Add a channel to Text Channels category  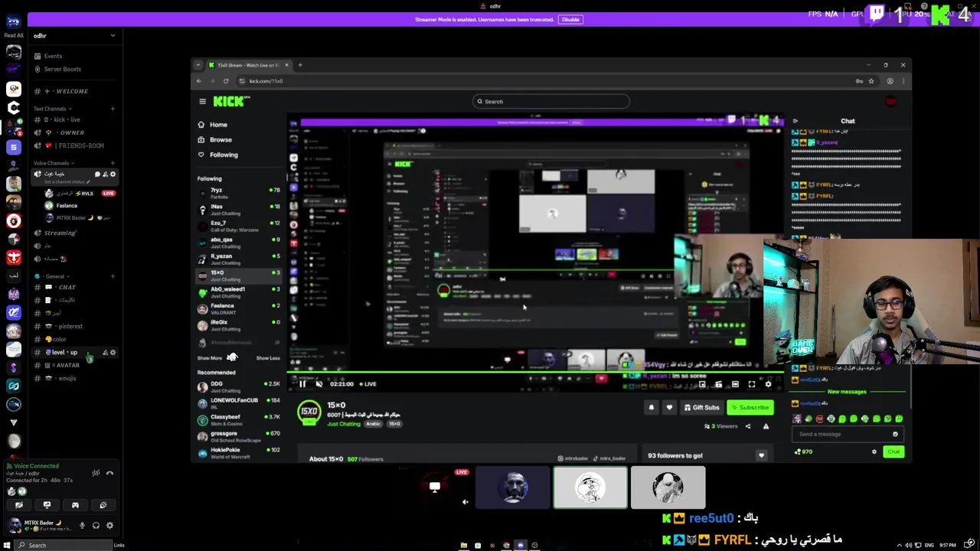(x=113, y=109)
